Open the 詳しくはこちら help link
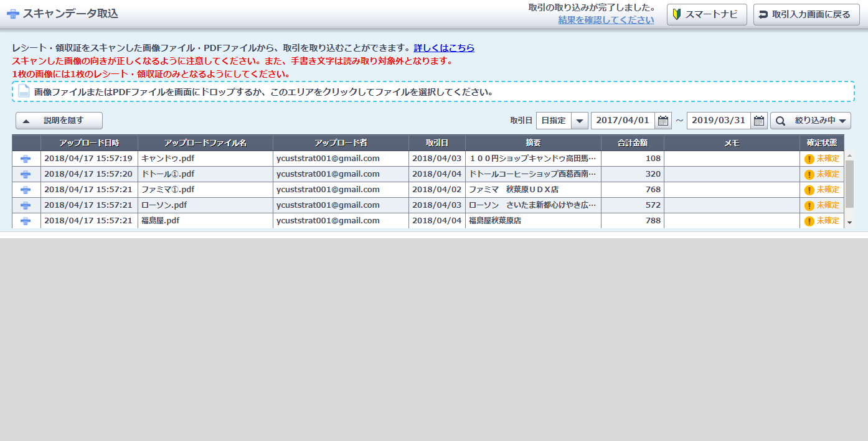The height and width of the screenshot is (441, 868). [x=444, y=48]
